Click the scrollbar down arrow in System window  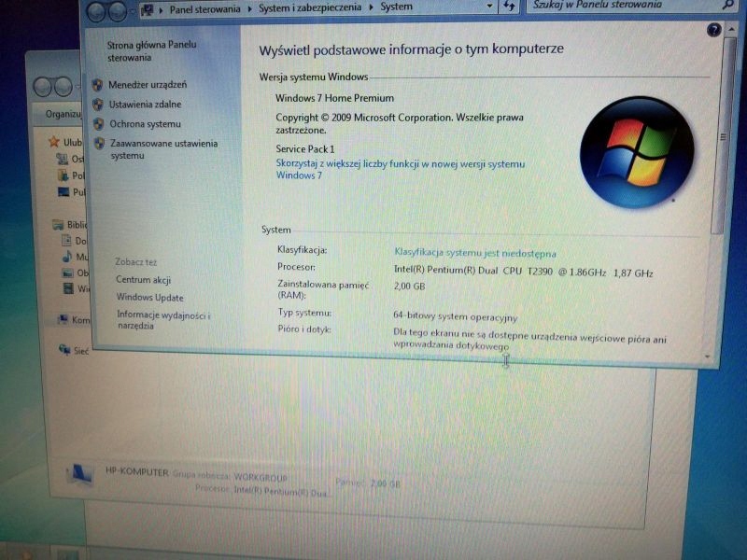708,357
